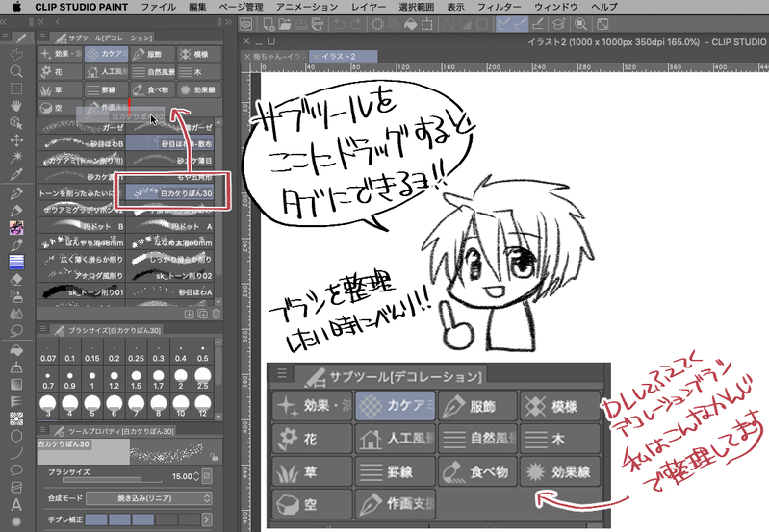769x532 pixels.
Task: Select the Zoom magnifier tool in toolbox
Action: (x=16, y=71)
